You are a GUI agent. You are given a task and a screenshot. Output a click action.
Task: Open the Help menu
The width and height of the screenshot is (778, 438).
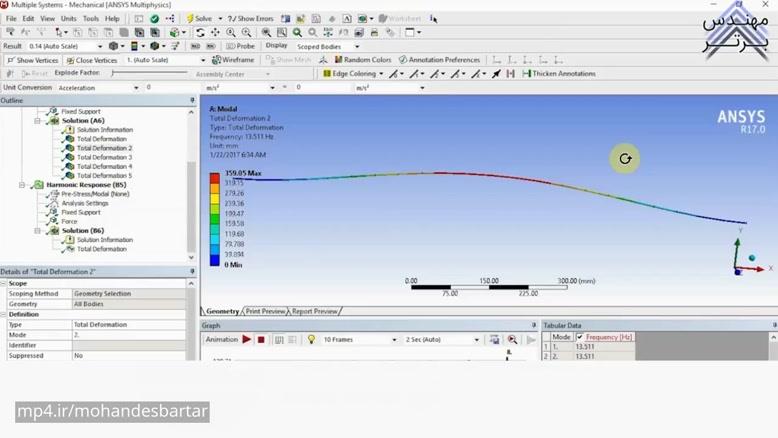coord(112,18)
